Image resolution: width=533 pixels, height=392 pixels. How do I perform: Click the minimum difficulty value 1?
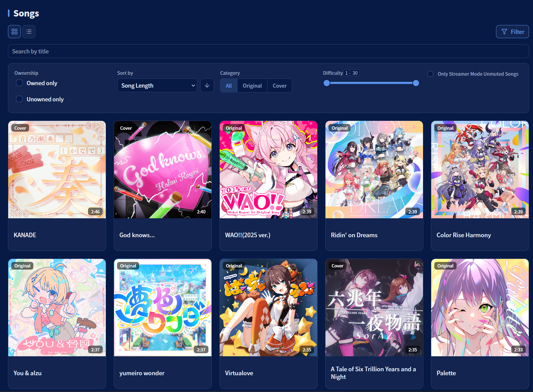[x=346, y=73]
